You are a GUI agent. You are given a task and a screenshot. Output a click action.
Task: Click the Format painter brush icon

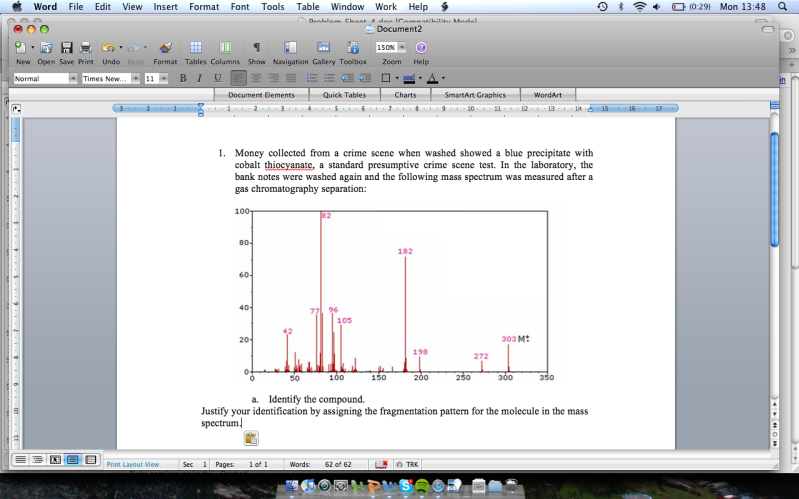(165, 48)
